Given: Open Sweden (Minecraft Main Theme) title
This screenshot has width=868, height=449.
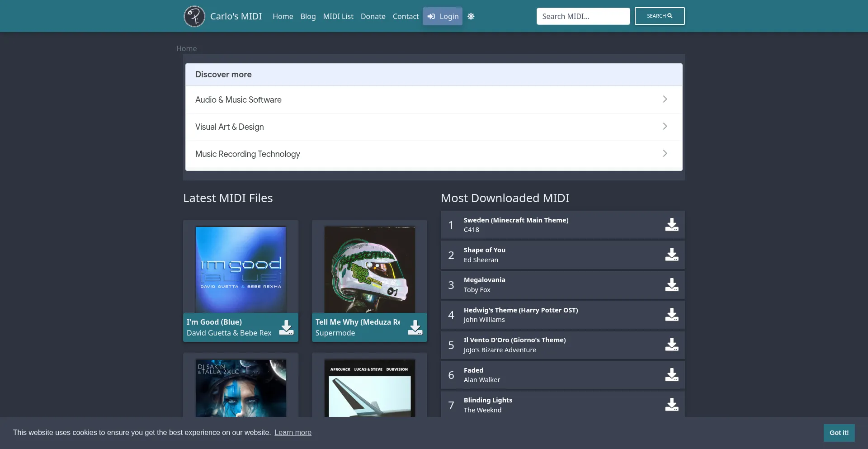Looking at the screenshot, I should coord(516,220).
